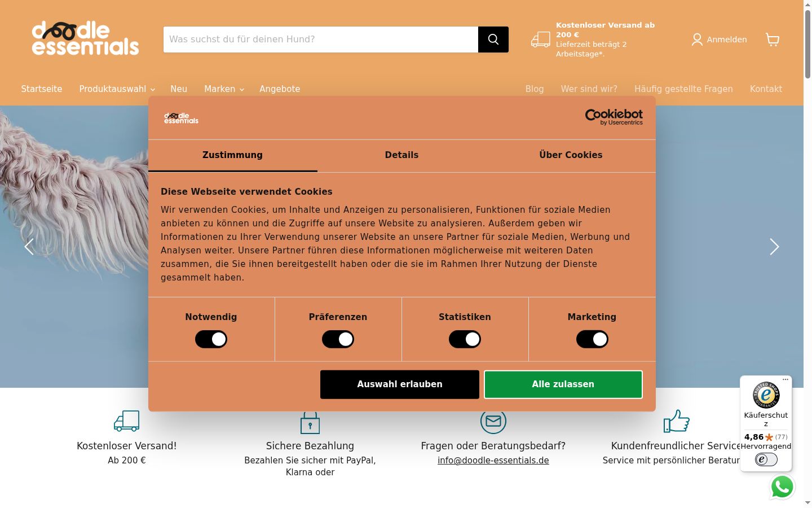Image resolution: width=812 pixels, height=508 pixels.
Task: Open the Angebote menu item
Action: click(x=280, y=89)
